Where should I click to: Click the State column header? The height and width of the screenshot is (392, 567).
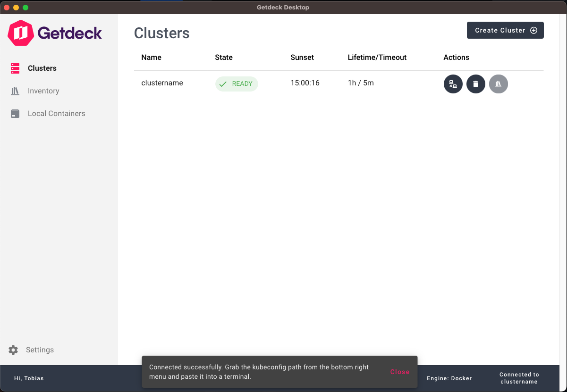pyautogui.click(x=224, y=58)
